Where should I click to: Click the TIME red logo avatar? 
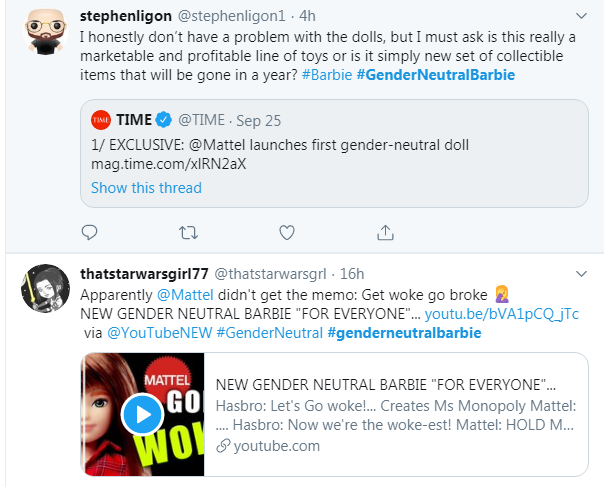click(101, 120)
